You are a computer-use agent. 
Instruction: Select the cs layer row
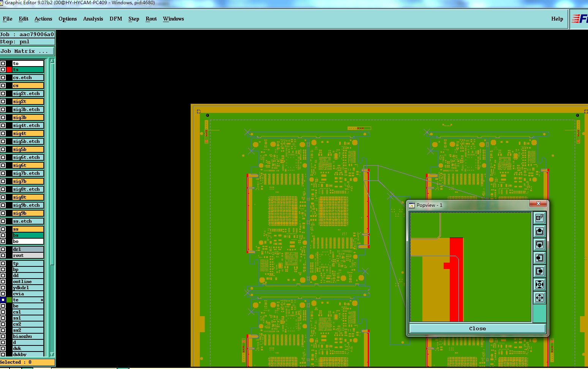(x=28, y=86)
